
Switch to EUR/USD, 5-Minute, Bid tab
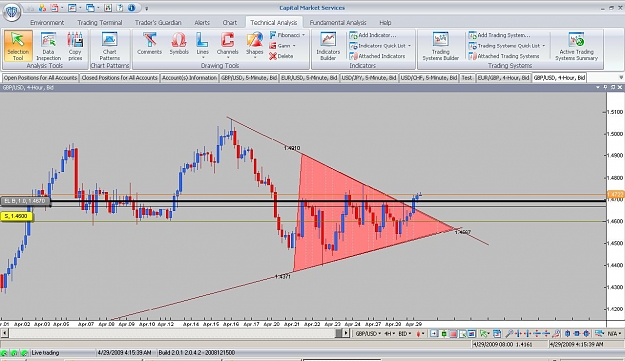[309, 78]
